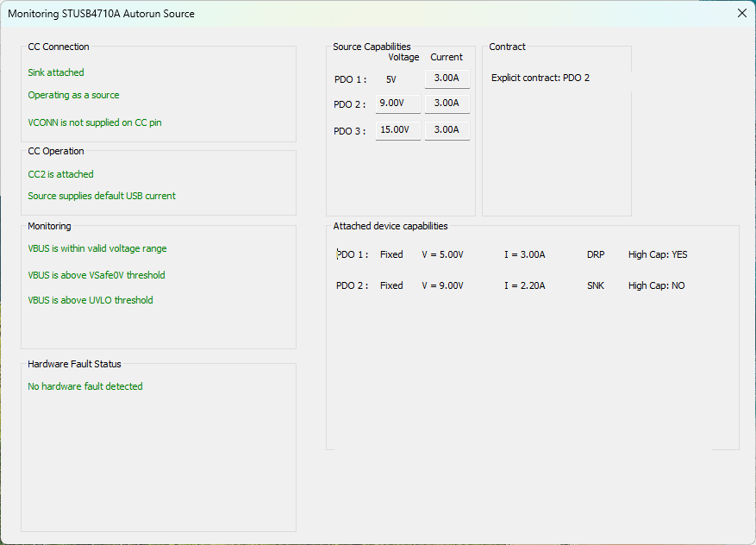Click the 'SNK' label in attached PDO 2

tap(596, 285)
